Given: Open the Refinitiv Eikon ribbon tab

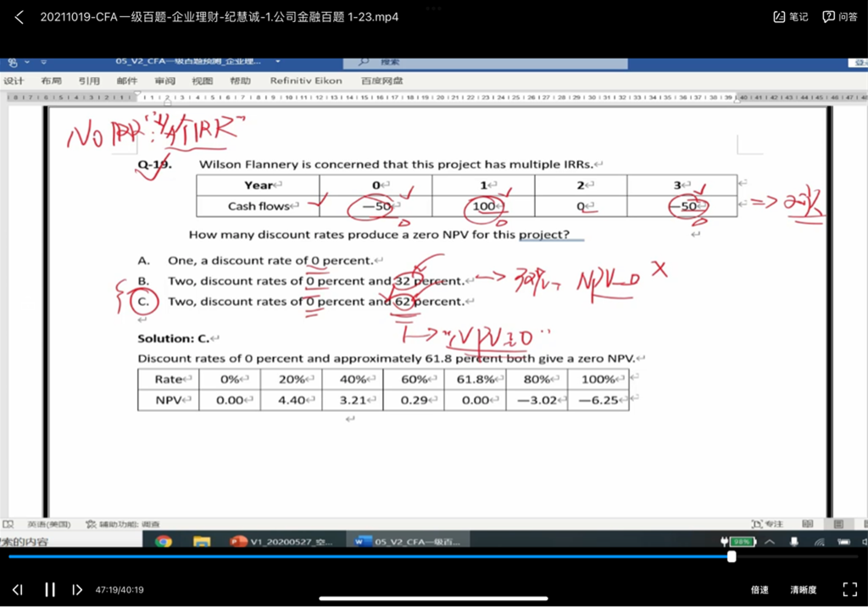Looking at the screenshot, I should point(306,81).
